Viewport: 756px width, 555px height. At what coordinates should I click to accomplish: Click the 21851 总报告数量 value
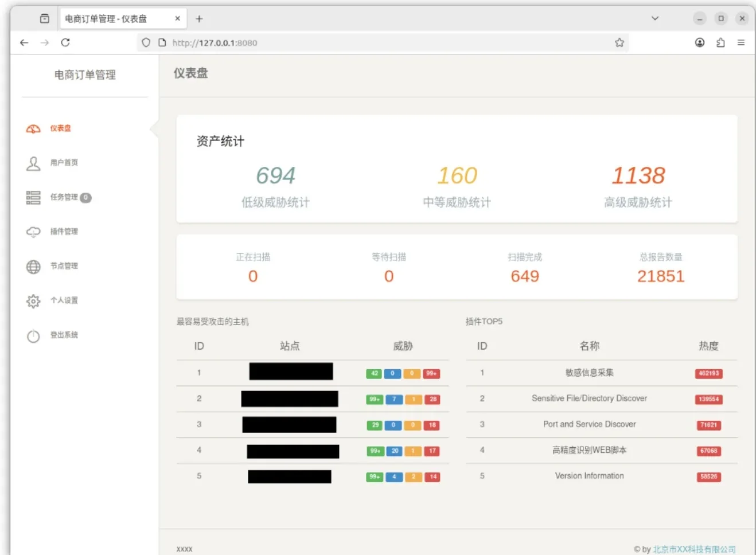click(x=661, y=276)
